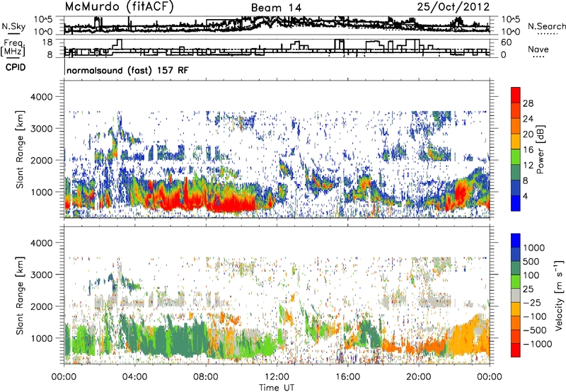The width and height of the screenshot is (566, 392).
Task: Click the blue bottom of Power color bar
Action: [x=516, y=203]
